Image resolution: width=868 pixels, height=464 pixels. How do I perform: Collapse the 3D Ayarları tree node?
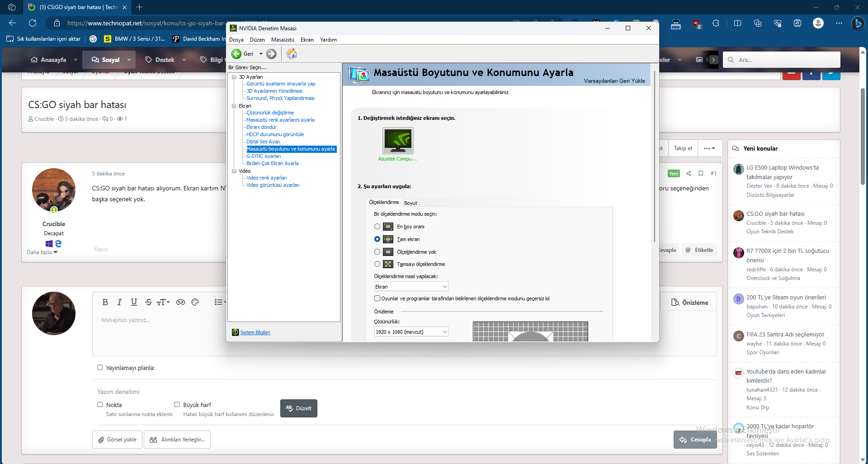pyautogui.click(x=234, y=77)
